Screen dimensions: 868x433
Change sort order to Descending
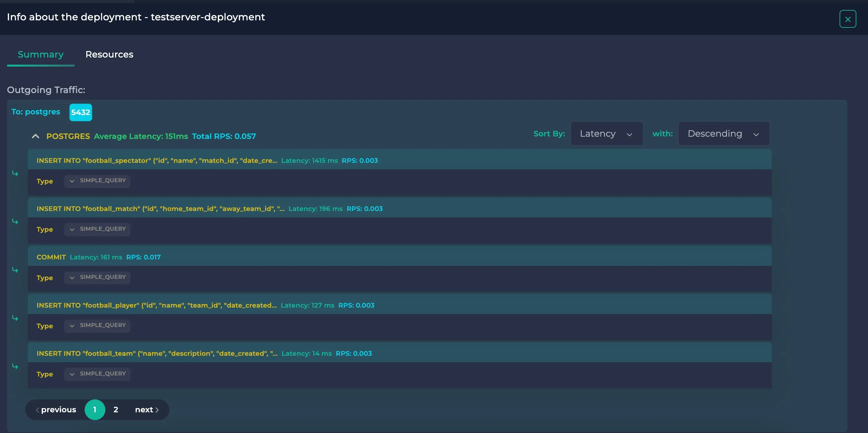(723, 133)
